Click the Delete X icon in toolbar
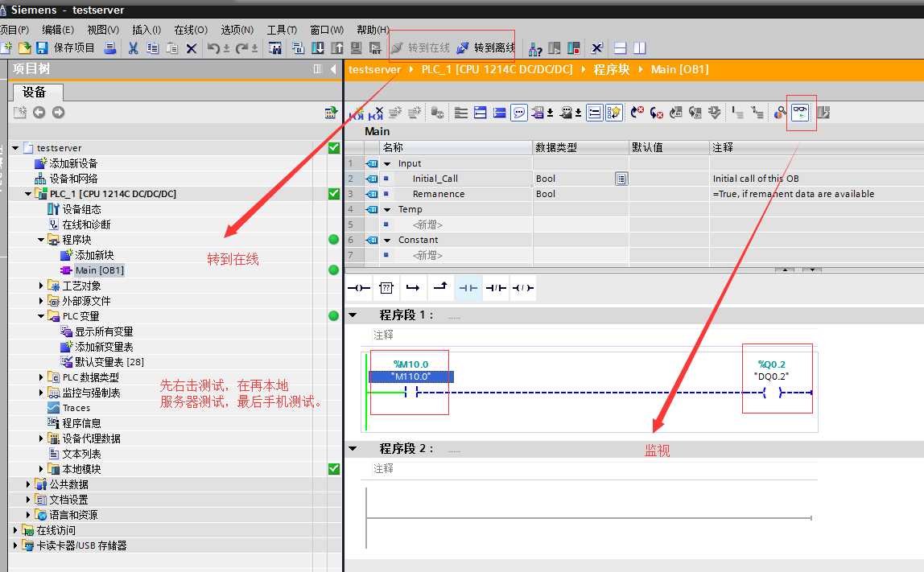The height and width of the screenshot is (572, 924). (191, 48)
